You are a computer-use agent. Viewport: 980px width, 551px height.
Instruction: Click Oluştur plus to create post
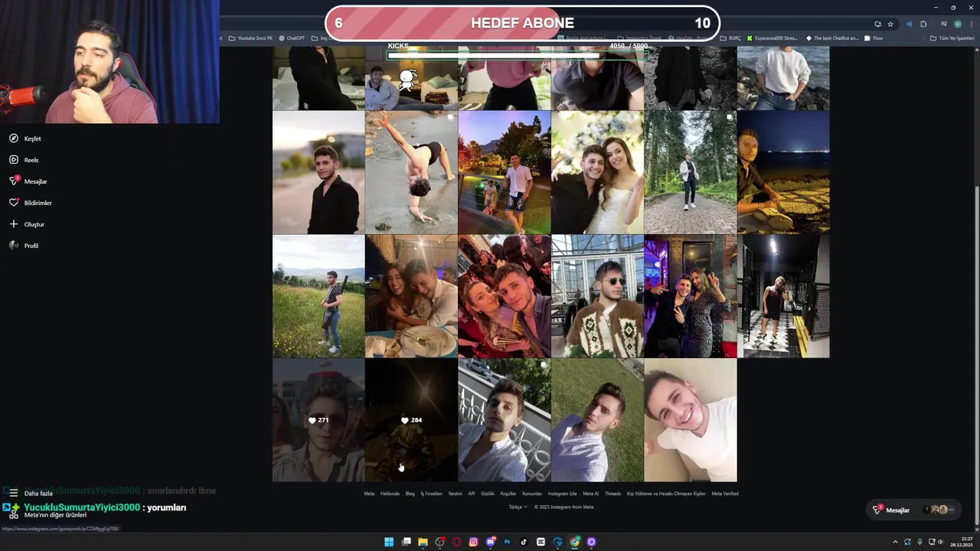click(27, 224)
